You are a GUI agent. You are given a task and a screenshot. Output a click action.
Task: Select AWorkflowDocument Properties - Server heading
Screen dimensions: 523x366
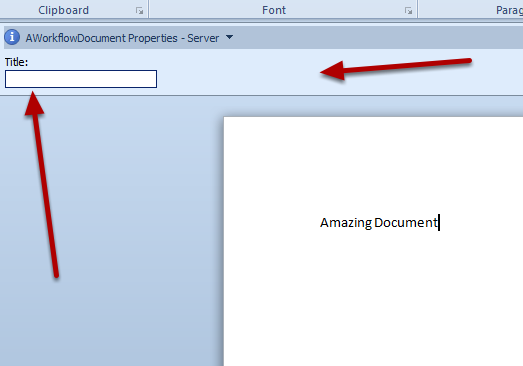coord(122,38)
